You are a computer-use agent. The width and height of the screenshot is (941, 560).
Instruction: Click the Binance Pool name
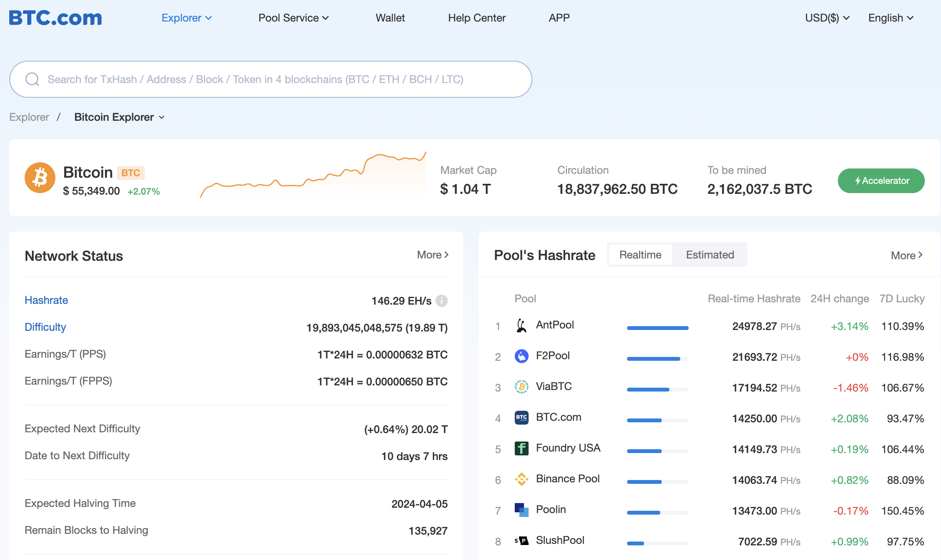click(x=568, y=478)
